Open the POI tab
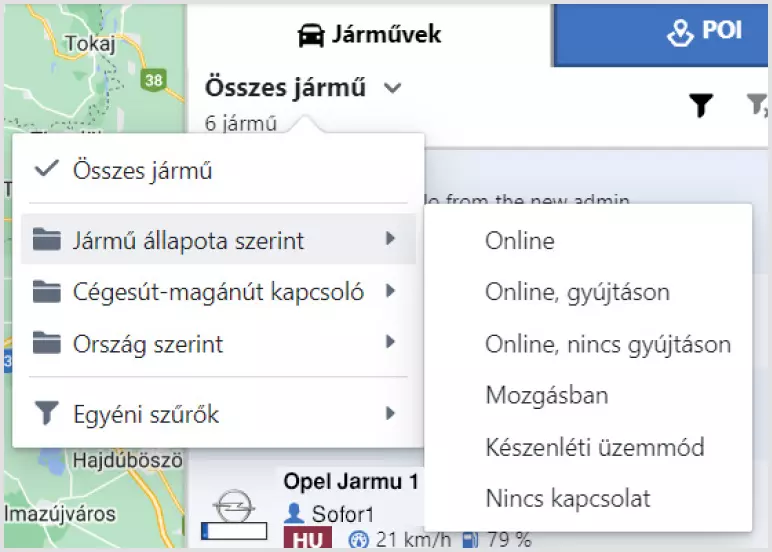 click(x=660, y=34)
